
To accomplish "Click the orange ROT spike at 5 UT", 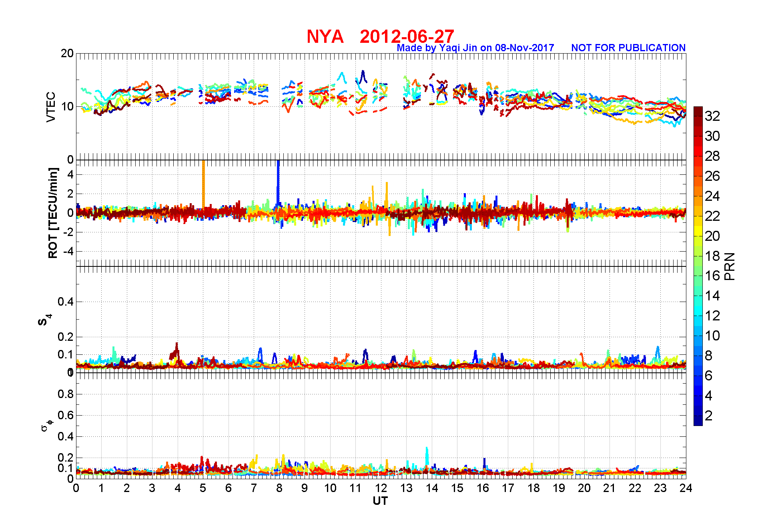I will click(x=203, y=184).
